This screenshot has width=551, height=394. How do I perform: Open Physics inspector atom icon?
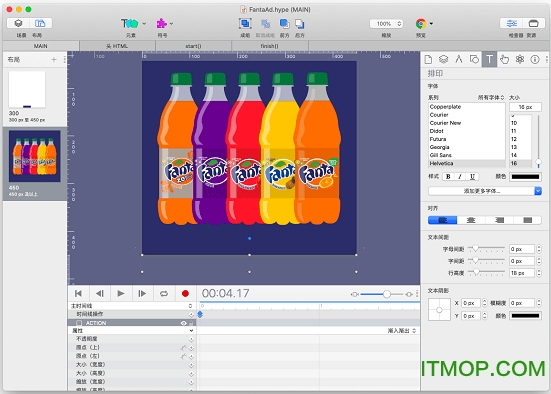click(520, 59)
